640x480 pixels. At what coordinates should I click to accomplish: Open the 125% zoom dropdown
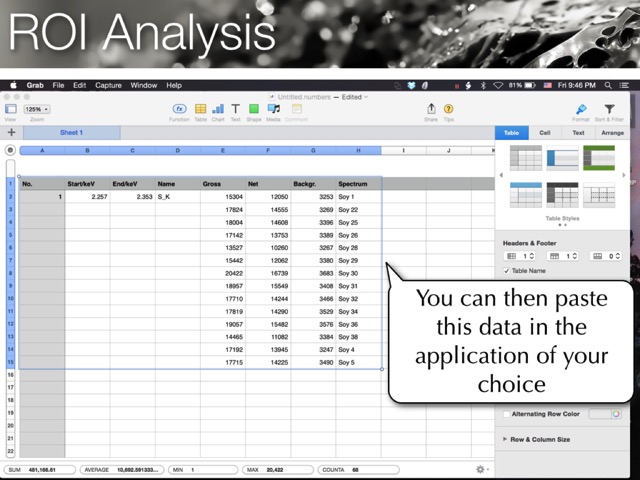(x=37, y=109)
